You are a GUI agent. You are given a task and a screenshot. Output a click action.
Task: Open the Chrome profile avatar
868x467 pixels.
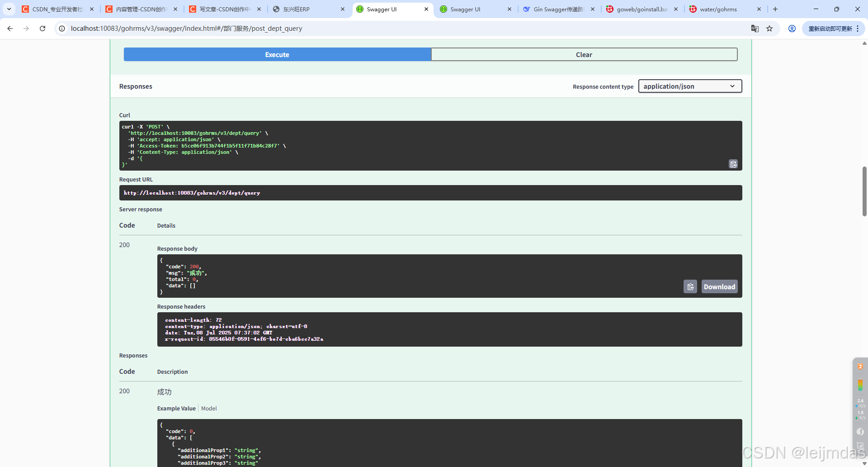point(792,28)
